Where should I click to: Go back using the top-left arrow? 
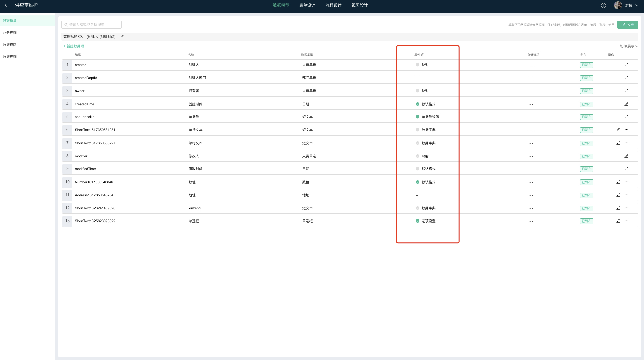click(x=7, y=5)
